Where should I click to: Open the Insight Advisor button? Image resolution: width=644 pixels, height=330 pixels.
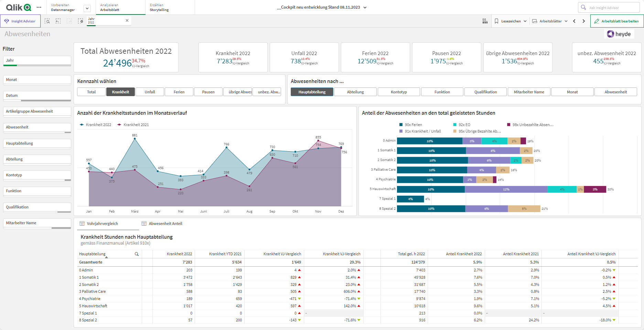[20, 21]
